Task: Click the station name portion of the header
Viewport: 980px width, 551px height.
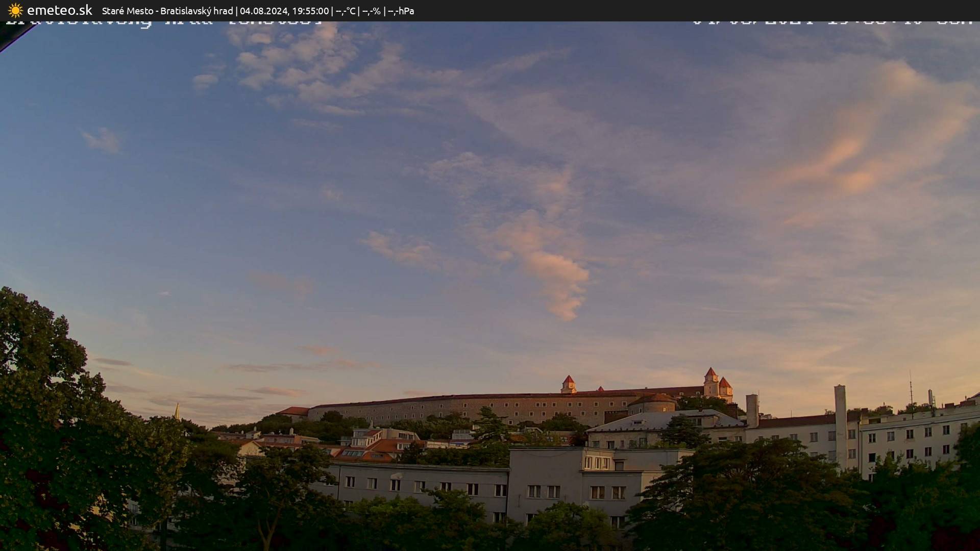Action: pyautogui.click(x=168, y=10)
